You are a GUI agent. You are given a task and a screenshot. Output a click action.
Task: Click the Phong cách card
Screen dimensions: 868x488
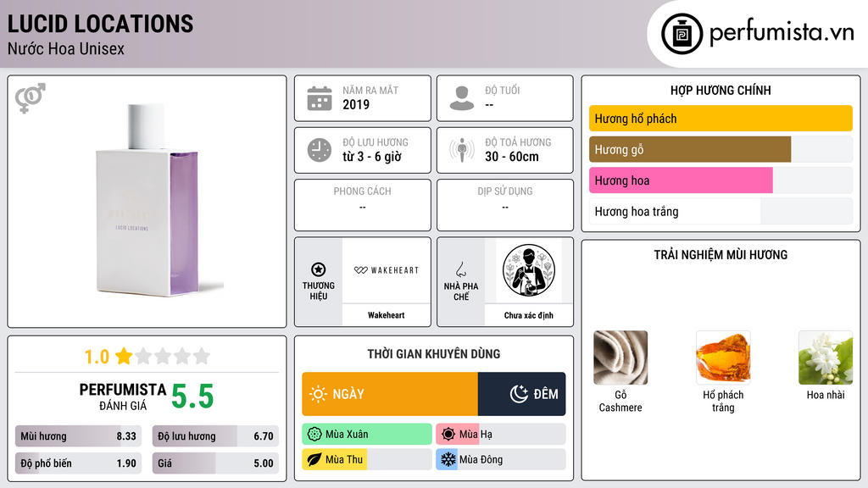point(363,205)
